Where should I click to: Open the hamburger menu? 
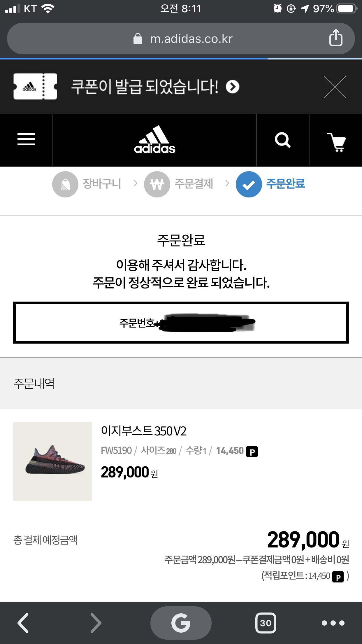pyautogui.click(x=26, y=139)
